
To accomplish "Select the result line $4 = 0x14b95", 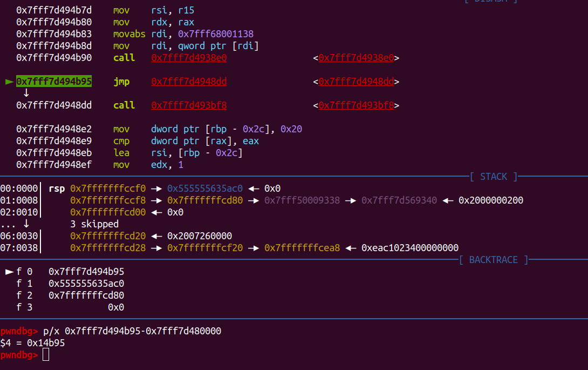I will click(33, 343).
